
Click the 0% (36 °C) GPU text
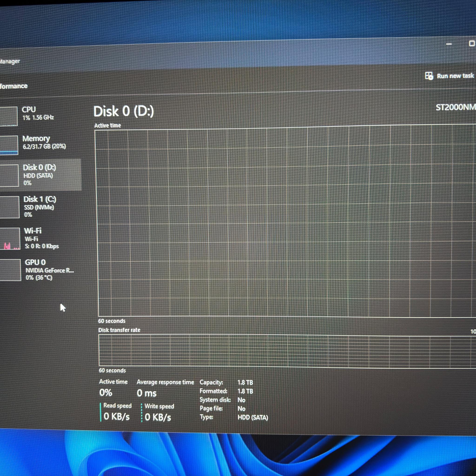coord(39,278)
